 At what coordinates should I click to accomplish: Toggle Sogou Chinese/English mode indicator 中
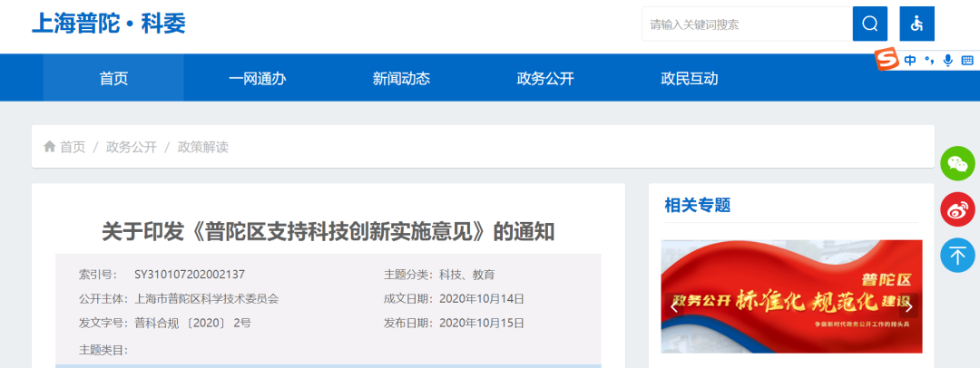tap(910, 60)
